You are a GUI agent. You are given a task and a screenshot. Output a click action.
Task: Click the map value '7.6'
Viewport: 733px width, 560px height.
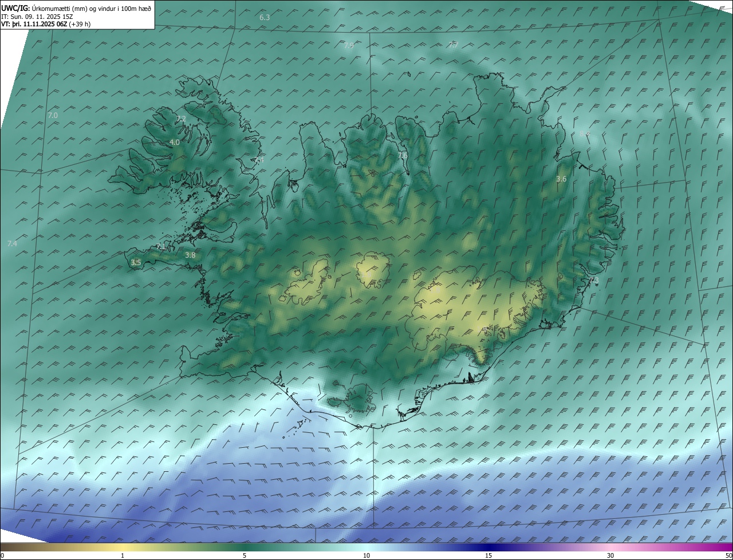[x=403, y=155]
